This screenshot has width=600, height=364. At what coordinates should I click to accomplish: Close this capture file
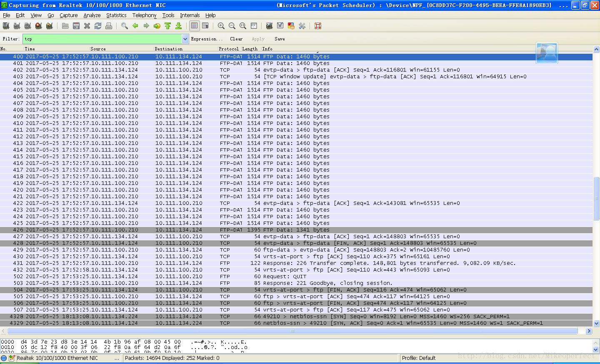pos(87,26)
